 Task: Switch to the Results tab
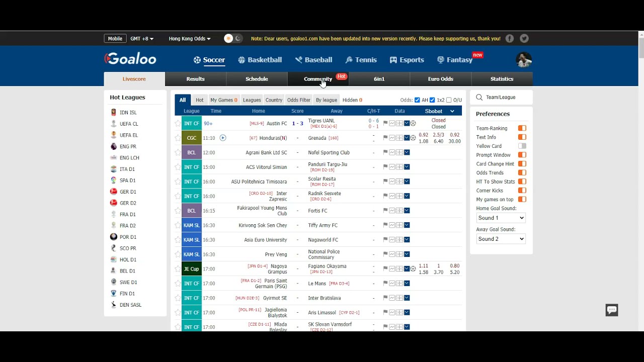click(x=195, y=79)
